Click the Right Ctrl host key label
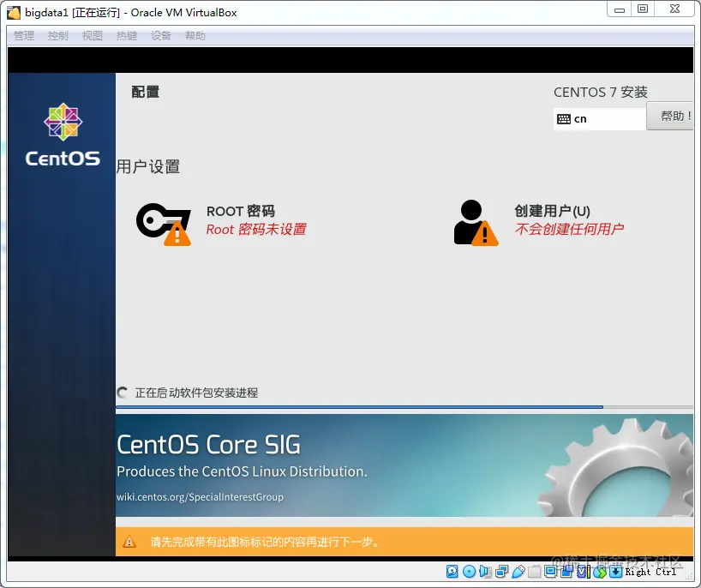701x588 pixels. click(650, 572)
